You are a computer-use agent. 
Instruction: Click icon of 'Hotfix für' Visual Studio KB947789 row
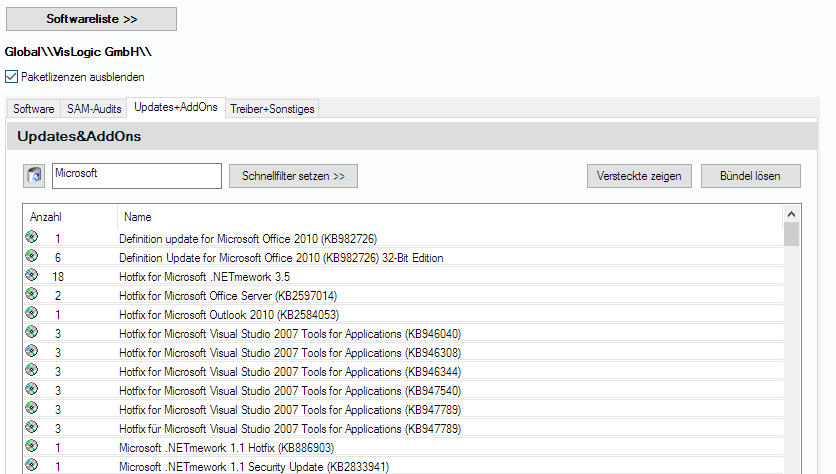click(x=31, y=427)
